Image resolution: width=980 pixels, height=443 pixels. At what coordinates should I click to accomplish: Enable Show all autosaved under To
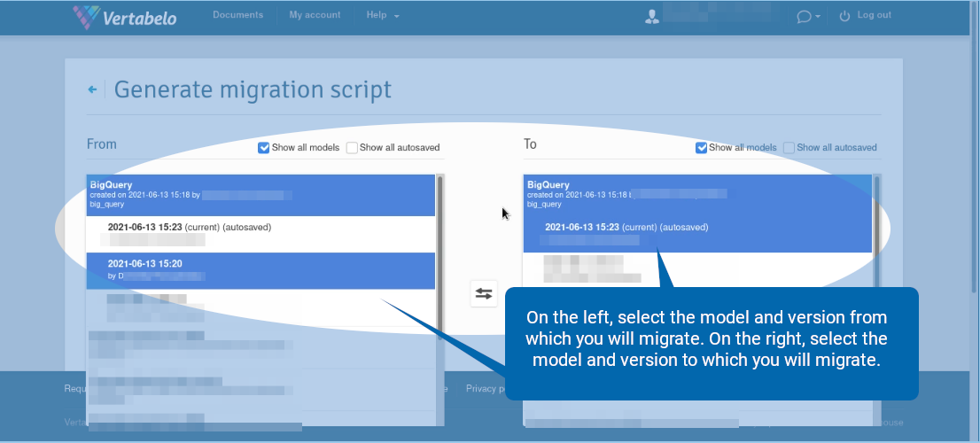[789, 148]
